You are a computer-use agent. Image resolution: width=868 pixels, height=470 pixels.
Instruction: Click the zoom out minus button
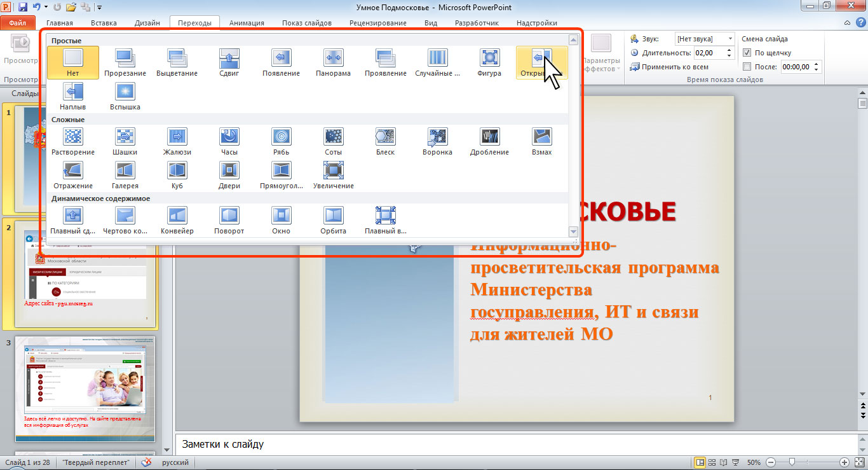[770, 462]
